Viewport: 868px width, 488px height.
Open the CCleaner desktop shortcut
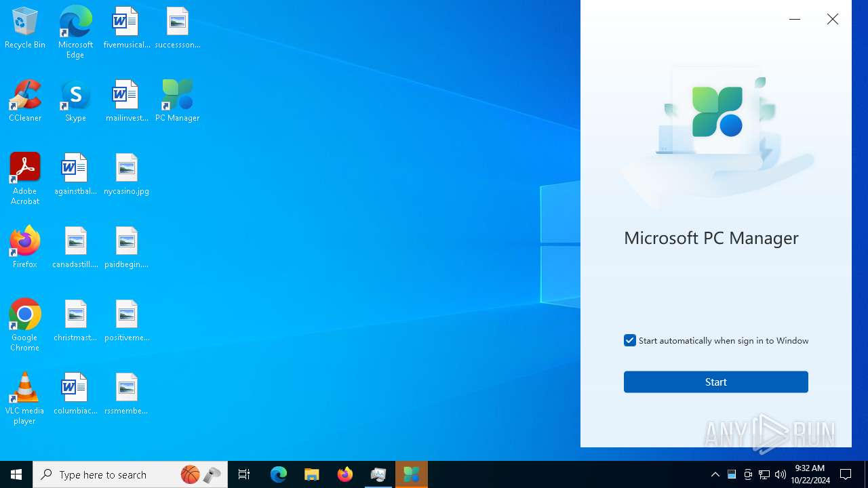tap(25, 102)
